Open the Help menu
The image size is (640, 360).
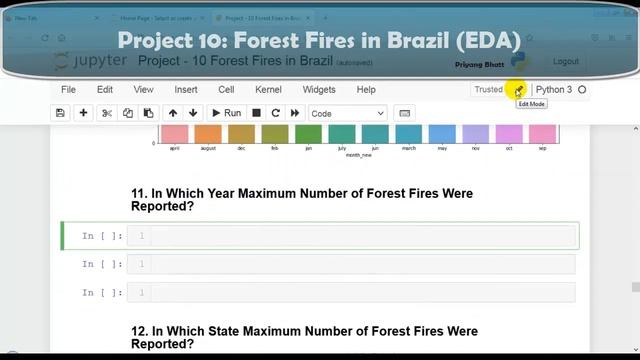[x=366, y=89]
